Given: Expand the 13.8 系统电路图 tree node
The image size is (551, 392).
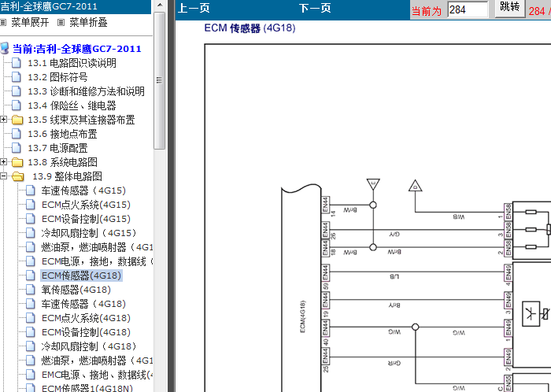Looking at the screenshot, I should coord(3,162).
